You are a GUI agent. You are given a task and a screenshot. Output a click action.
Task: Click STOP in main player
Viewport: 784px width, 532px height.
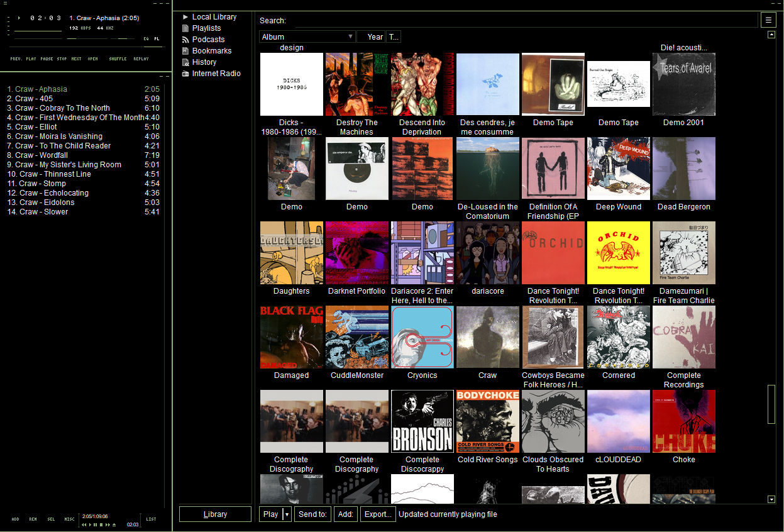(x=62, y=59)
